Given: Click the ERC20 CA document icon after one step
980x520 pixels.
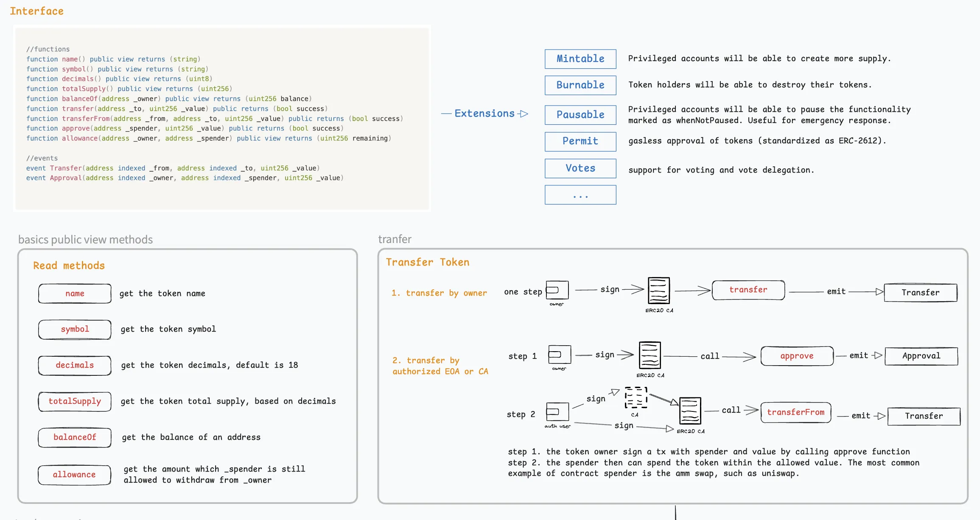Looking at the screenshot, I should tap(658, 291).
